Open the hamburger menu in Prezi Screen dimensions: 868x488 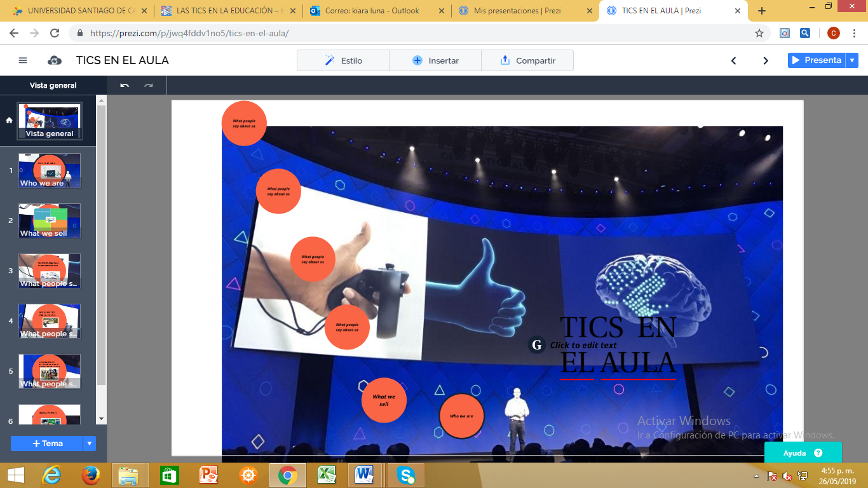click(23, 60)
